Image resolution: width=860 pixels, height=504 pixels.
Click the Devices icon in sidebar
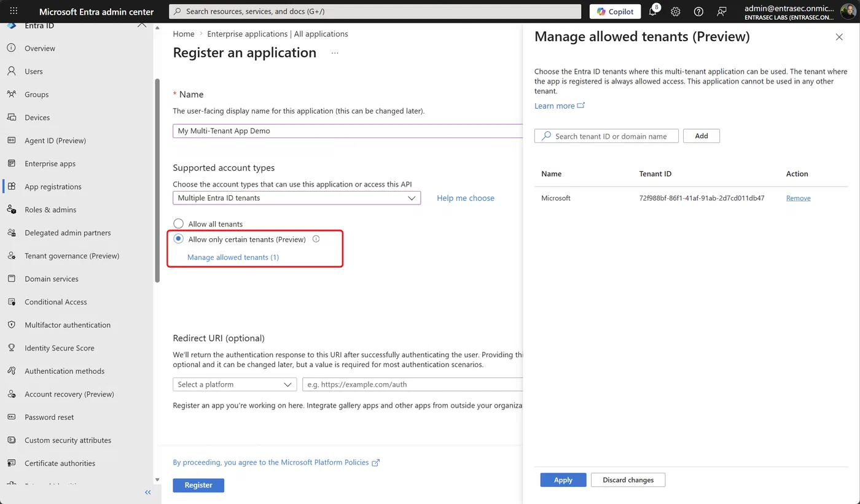pos(12,117)
